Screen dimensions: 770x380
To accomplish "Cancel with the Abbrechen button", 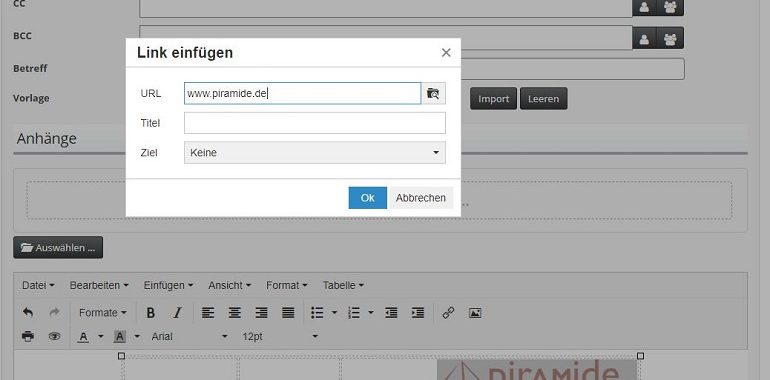I will click(421, 198).
